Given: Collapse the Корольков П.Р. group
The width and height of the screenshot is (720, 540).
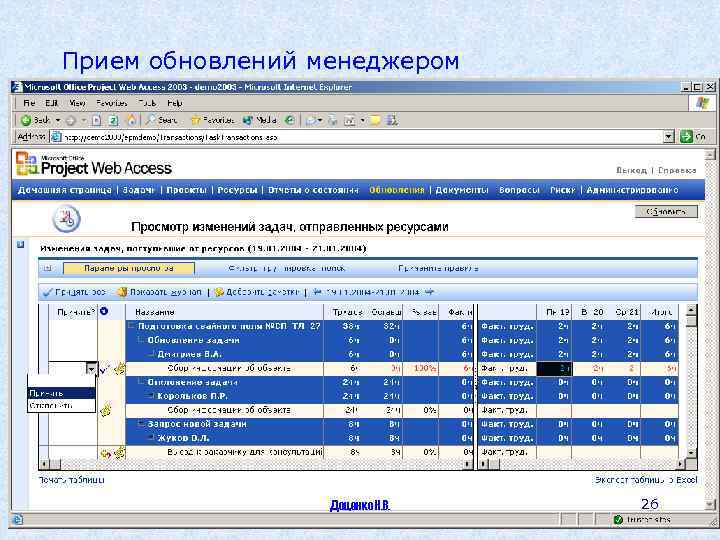Looking at the screenshot, I should point(151,396).
